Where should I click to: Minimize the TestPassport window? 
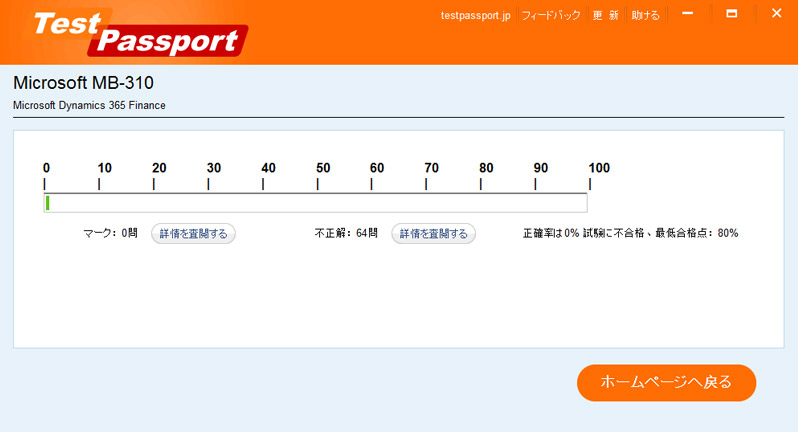pos(688,14)
